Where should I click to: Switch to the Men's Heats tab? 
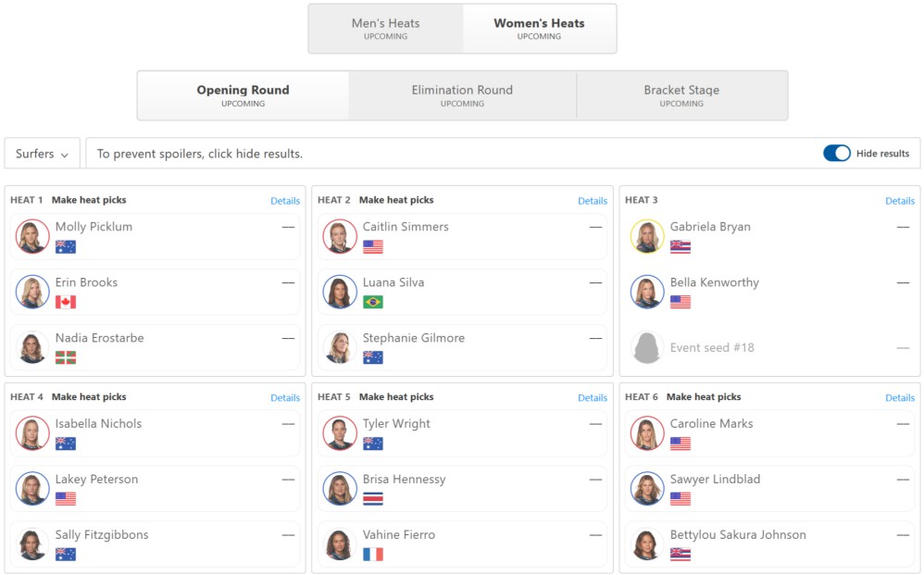386,29
